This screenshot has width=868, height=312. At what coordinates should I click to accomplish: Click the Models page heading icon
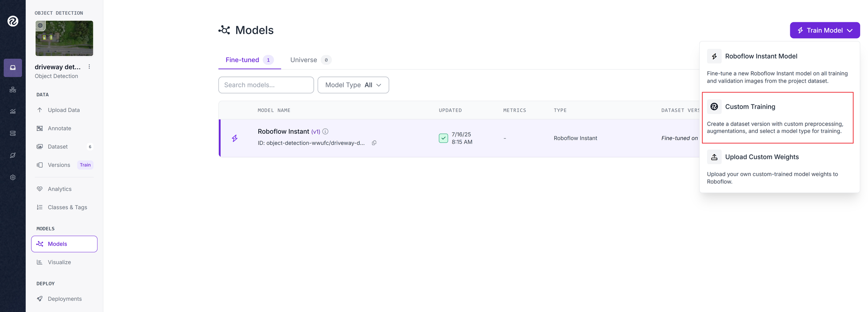click(x=224, y=30)
